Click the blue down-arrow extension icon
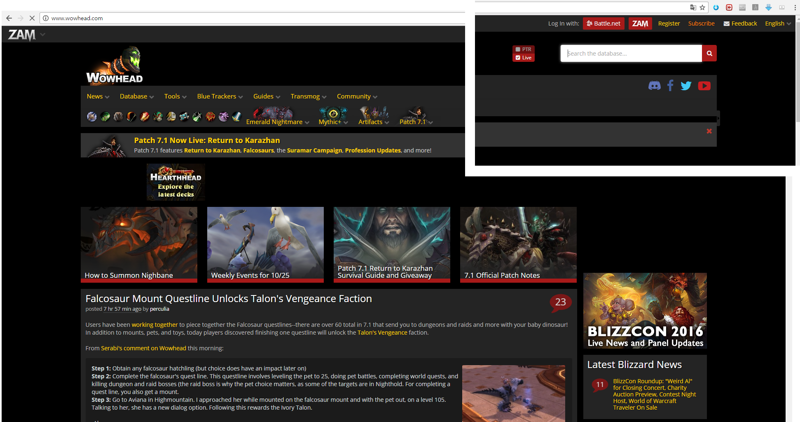Screen dimensions: 800x422 (768, 7)
